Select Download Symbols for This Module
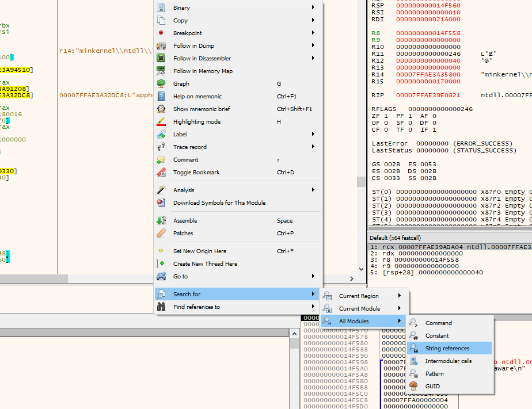Viewport: 532px width, 409px height. click(237, 202)
